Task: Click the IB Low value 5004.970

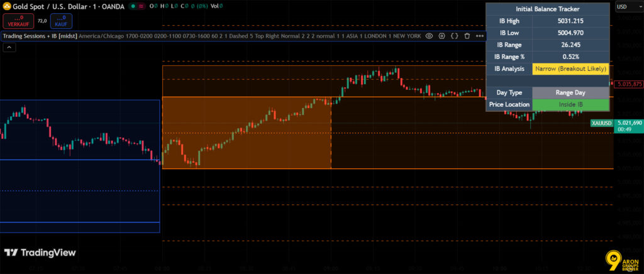Action: click(x=570, y=33)
